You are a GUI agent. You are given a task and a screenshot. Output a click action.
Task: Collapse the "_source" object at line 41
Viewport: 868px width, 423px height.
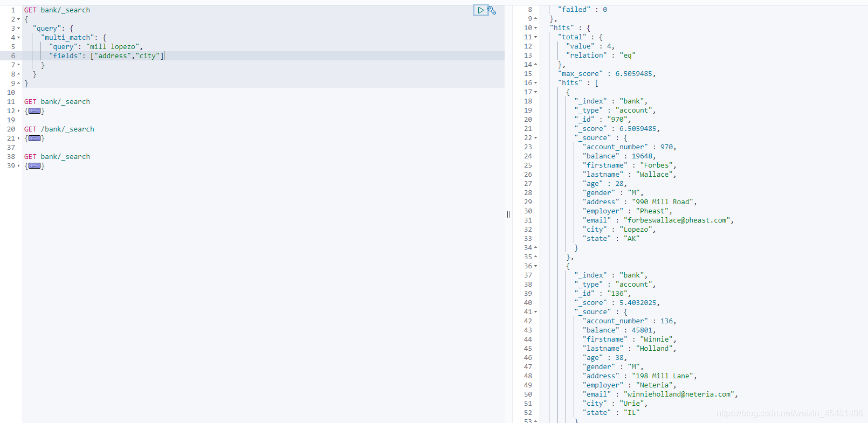pyautogui.click(x=535, y=312)
